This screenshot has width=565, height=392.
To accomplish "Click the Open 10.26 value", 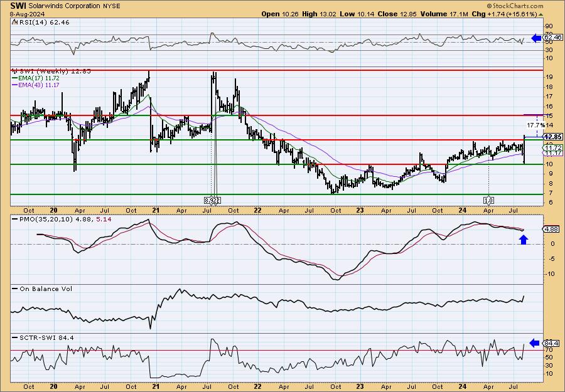I will click(279, 14).
